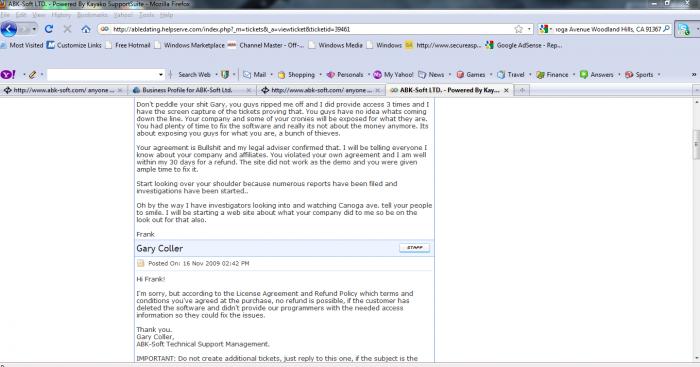Viewport: 700px width, 367px height.
Task: Open Yahoo Personals from the toolbar
Action: pos(345,75)
